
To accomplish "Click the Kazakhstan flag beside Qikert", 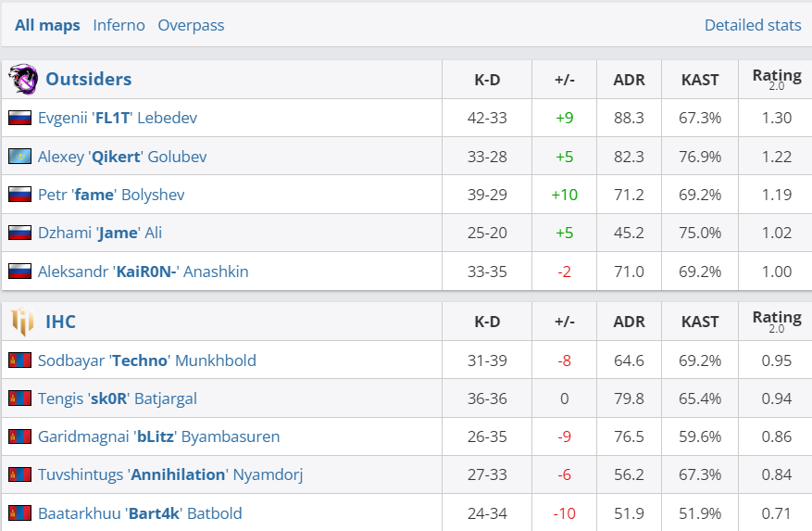I will click(x=19, y=157).
